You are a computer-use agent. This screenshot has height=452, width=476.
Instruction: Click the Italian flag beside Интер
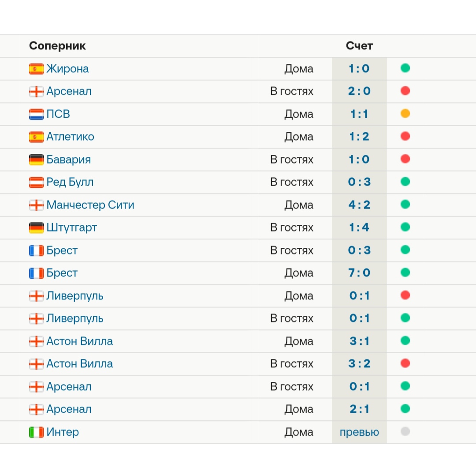(x=36, y=432)
